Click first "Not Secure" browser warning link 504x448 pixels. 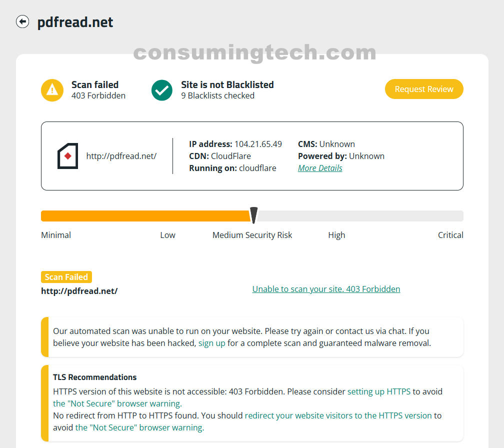pyautogui.click(x=117, y=403)
